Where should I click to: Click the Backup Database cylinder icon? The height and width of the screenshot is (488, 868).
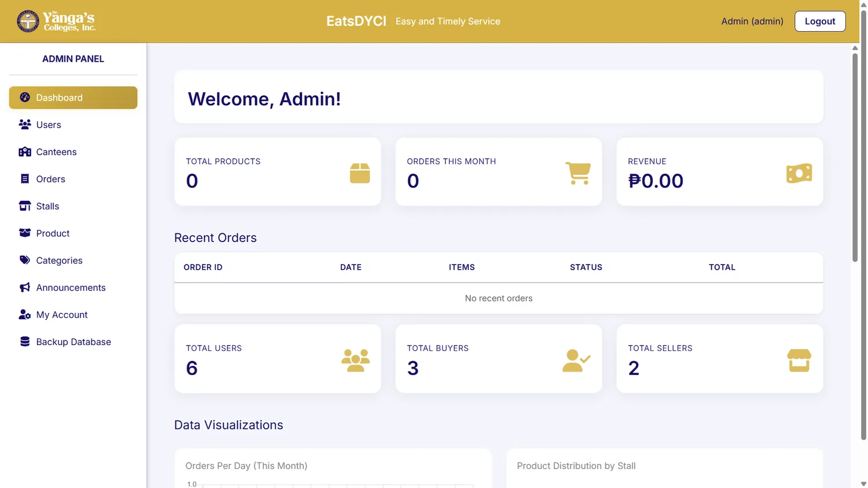tap(25, 342)
